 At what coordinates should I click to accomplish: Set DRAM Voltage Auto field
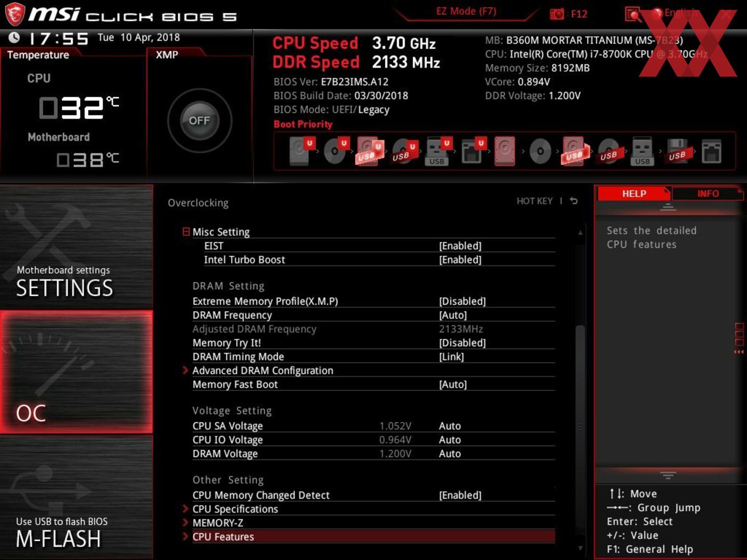(x=450, y=453)
